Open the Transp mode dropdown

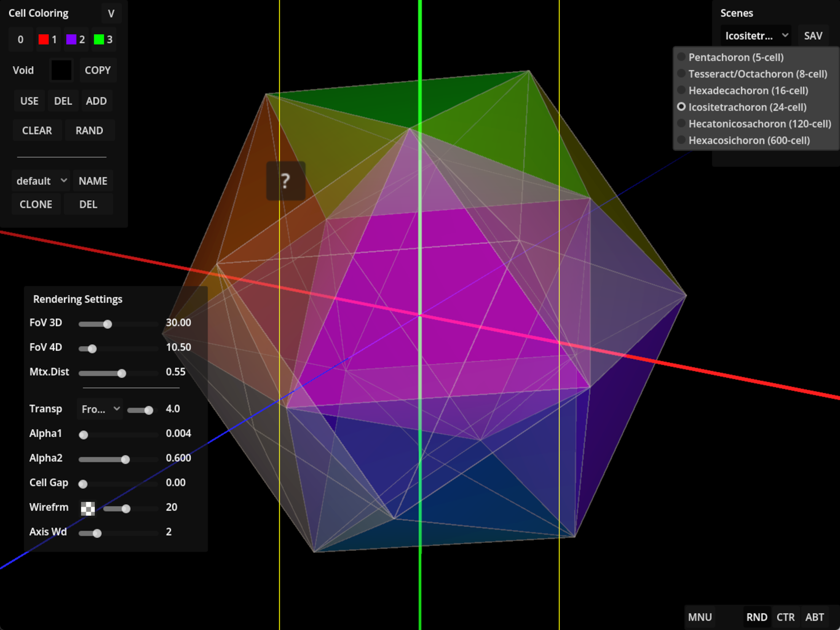pyautogui.click(x=100, y=409)
